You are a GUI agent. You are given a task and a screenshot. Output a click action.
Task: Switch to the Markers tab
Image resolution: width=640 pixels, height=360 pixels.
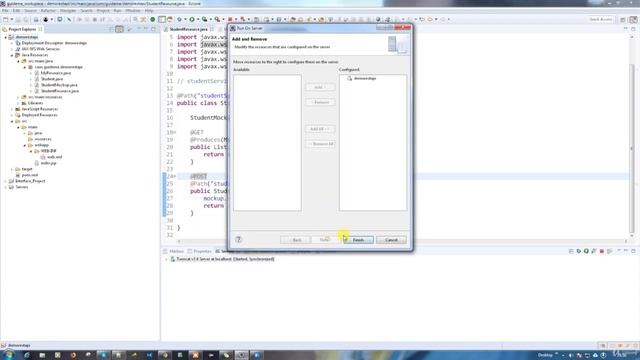(x=173, y=251)
